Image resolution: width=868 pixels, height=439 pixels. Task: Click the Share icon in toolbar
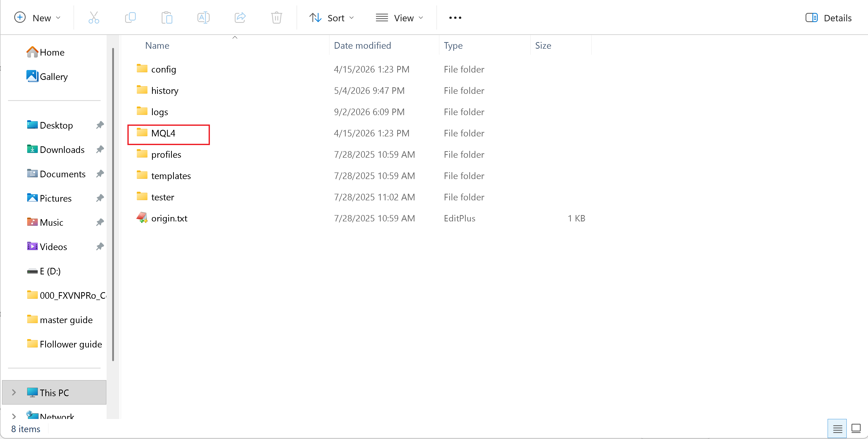coord(240,17)
